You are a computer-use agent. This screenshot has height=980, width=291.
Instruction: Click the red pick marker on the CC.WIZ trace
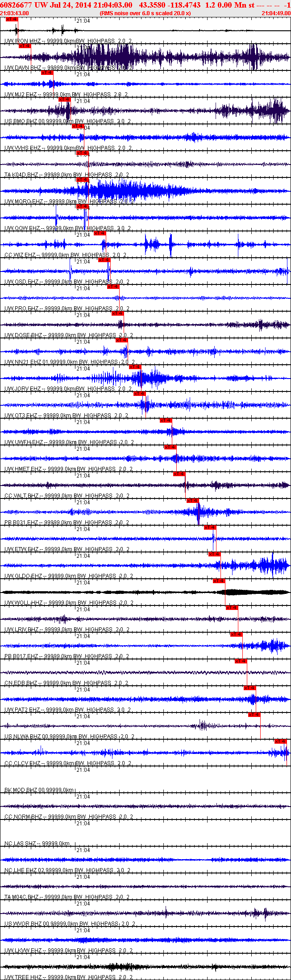click(x=100, y=233)
